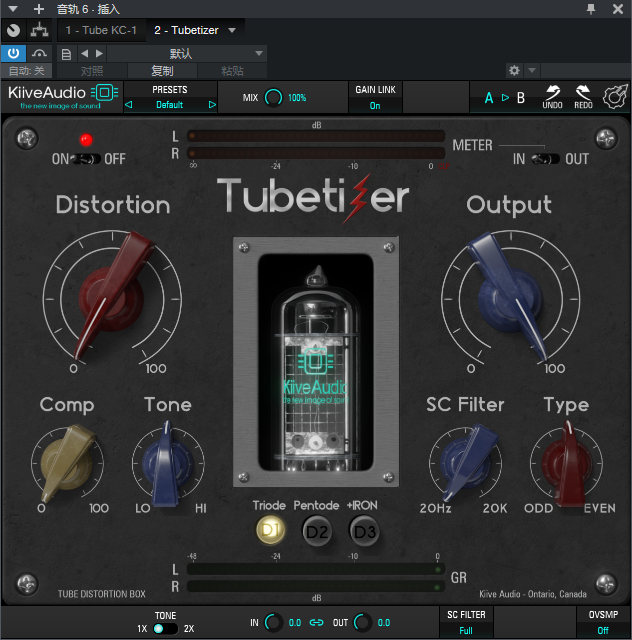Click the OUT gain knob

(362, 622)
